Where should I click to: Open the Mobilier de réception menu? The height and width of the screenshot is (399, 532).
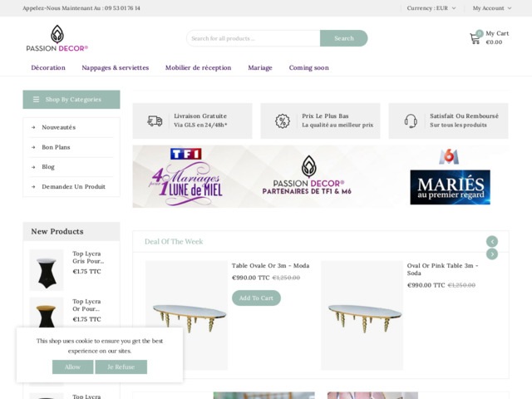pos(198,67)
